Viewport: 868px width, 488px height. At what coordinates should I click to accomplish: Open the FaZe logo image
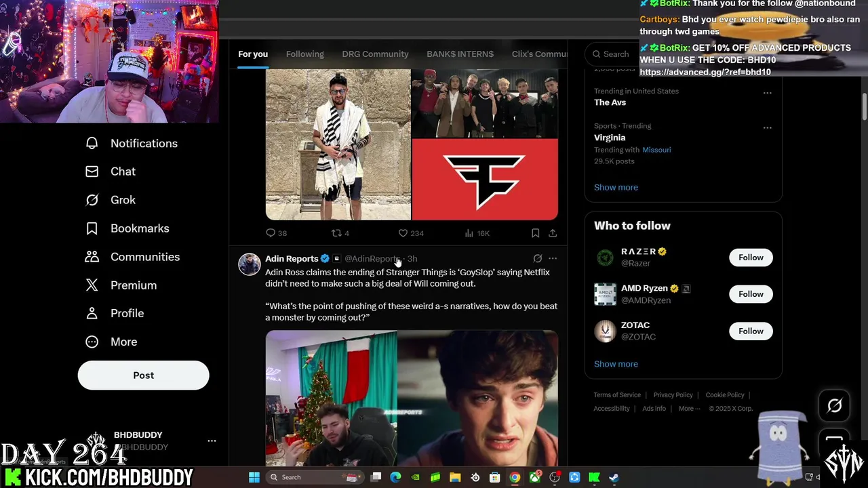(x=485, y=180)
